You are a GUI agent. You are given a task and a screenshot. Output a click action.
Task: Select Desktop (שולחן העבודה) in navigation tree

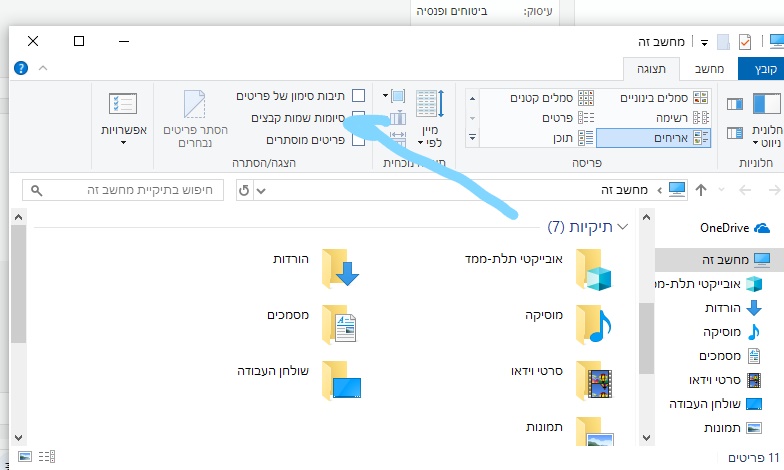tap(716, 404)
